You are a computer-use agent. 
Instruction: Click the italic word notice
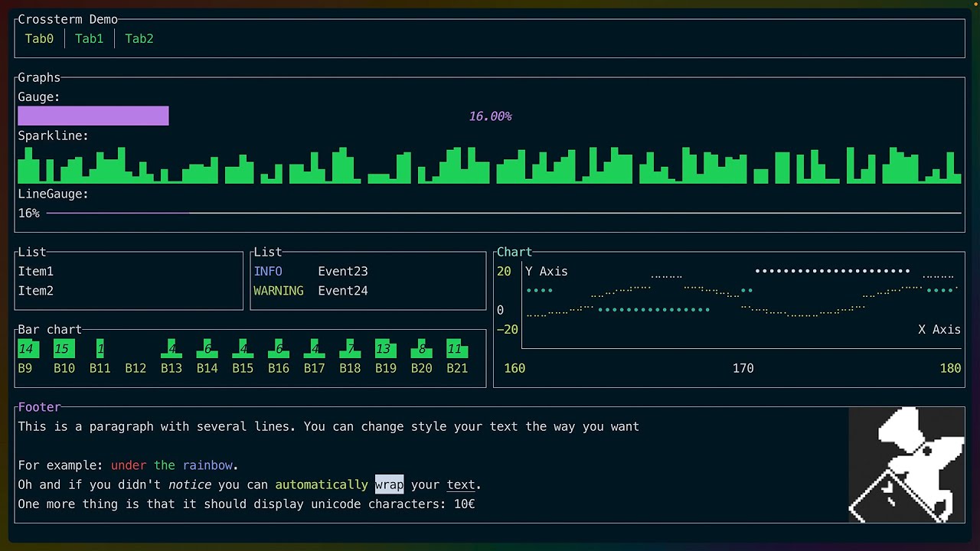(189, 484)
